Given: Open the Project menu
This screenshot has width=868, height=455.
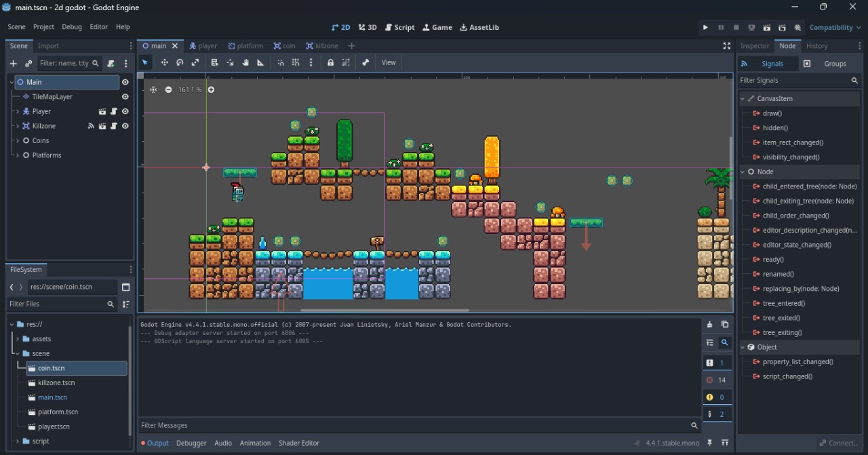Looking at the screenshot, I should pyautogui.click(x=43, y=27).
